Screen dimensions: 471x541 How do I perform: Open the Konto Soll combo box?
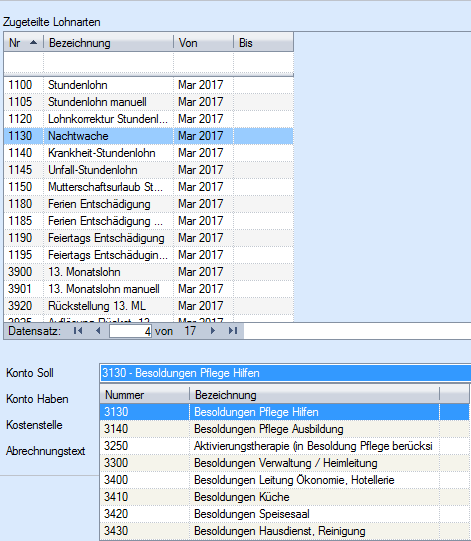tap(286, 373)
